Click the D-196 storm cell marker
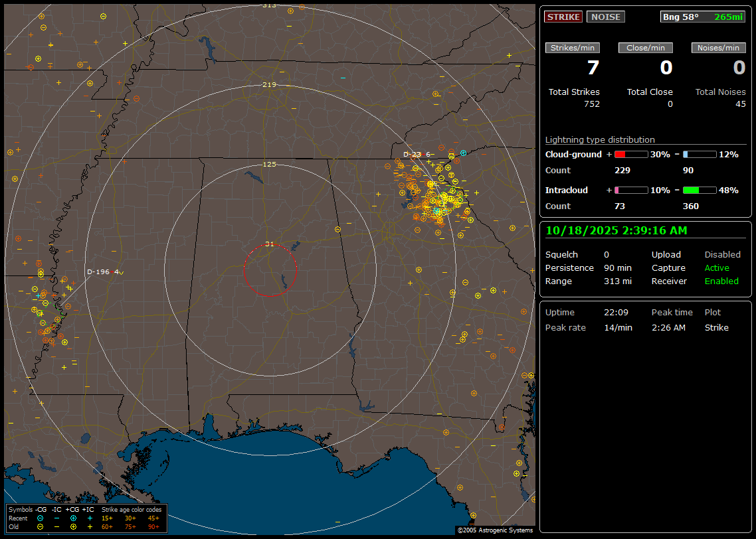This screenshot has height=539, width=756. (x=103, y=272)
